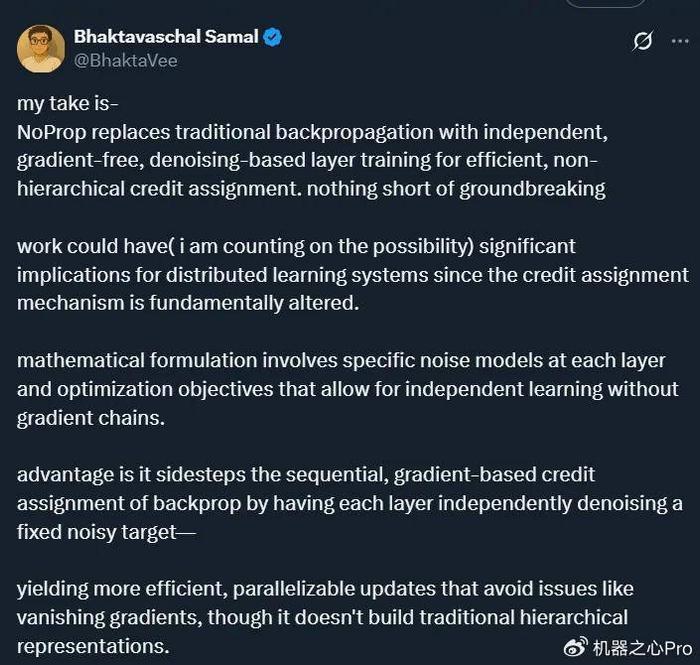Click the word "NoProp" in the tweet

click(51, 133)
